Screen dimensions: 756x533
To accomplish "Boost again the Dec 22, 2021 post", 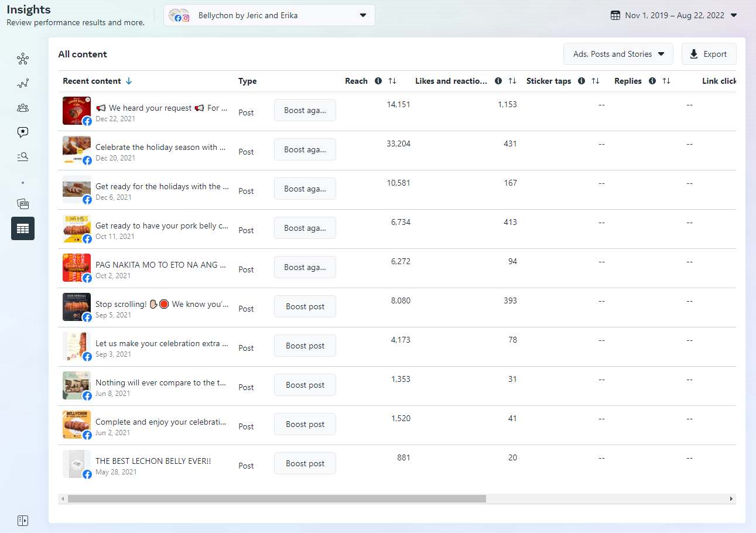I will [x=305, y=110].
